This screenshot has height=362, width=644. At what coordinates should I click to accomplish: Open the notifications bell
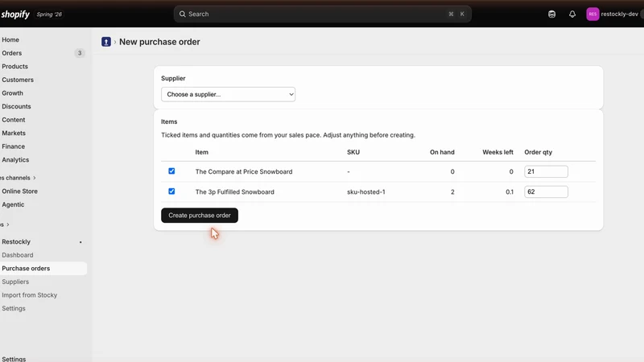pyautogui.click(x=572, y=14)
